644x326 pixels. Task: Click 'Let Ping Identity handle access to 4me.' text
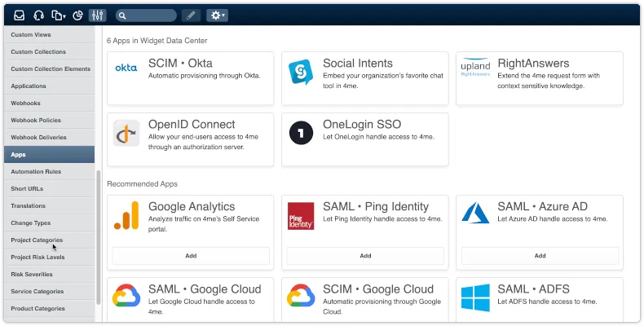382,219
